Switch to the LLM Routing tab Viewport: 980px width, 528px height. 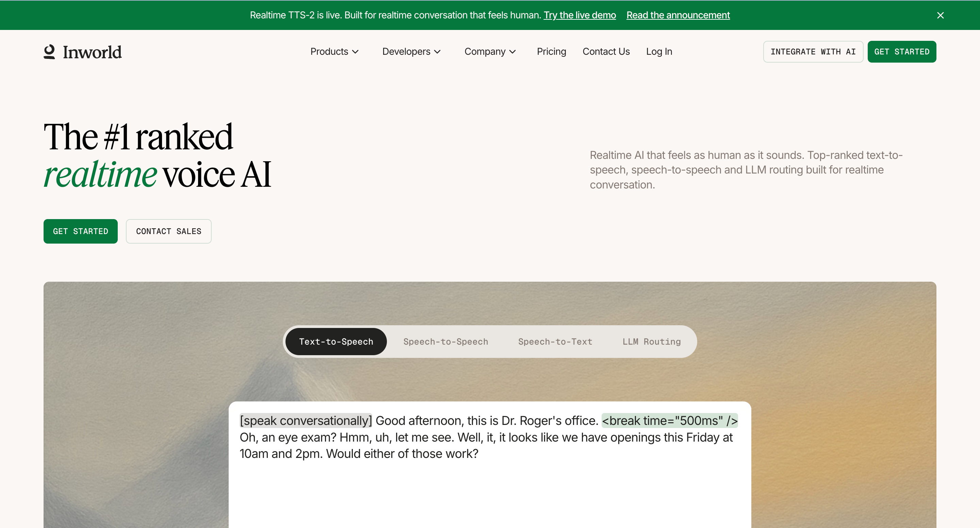[x=651, y=342]
